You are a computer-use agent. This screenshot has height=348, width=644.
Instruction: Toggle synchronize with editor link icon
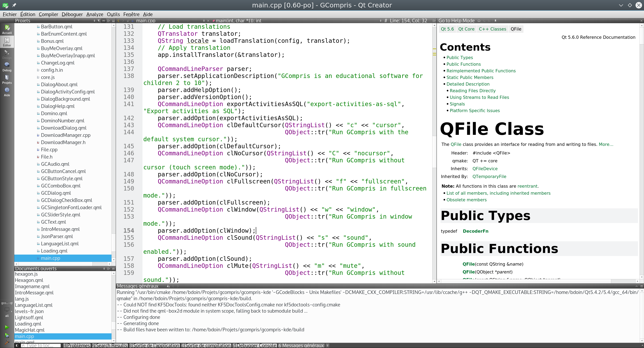[103, 21]
